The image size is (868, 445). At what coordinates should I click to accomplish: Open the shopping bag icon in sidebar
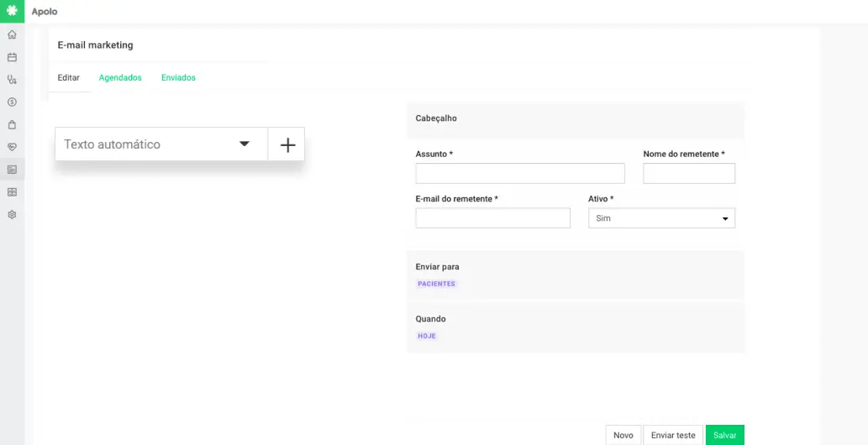point(12,124)
